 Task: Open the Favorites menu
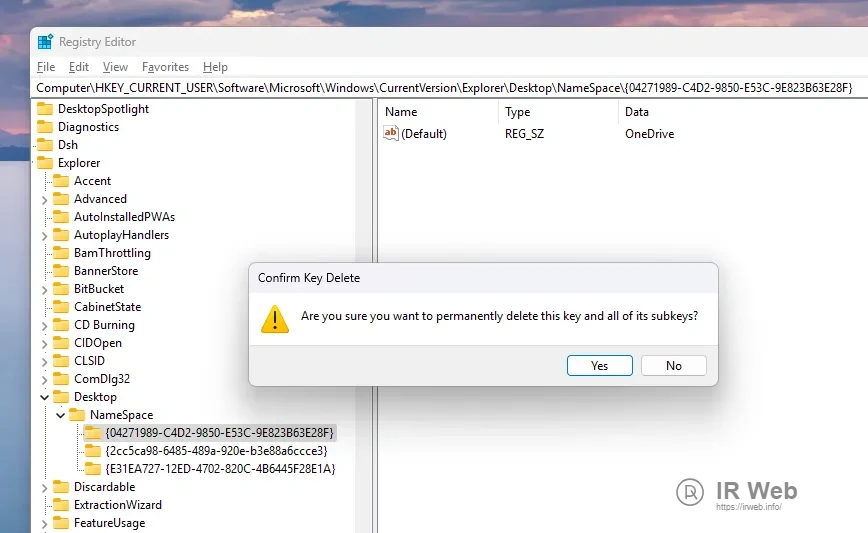tap(165, 67)
